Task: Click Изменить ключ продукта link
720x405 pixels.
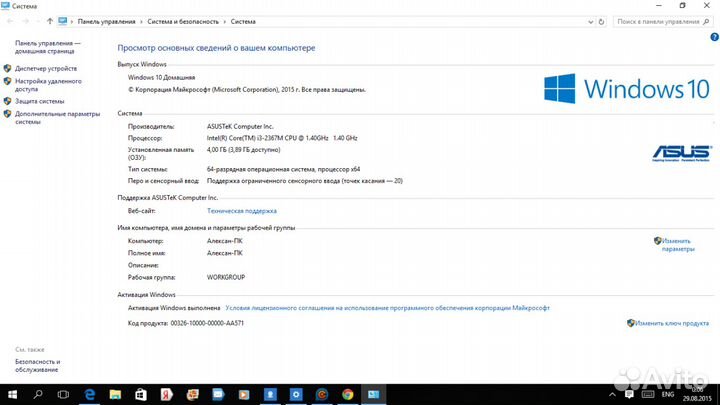Action: pos(672,323)
